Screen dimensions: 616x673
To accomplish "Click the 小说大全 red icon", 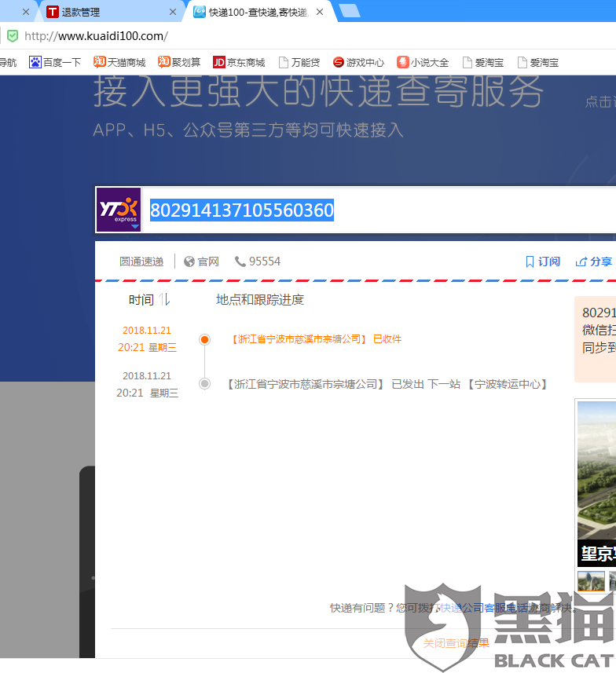I will pyautogui.click(x=402, y=62).
